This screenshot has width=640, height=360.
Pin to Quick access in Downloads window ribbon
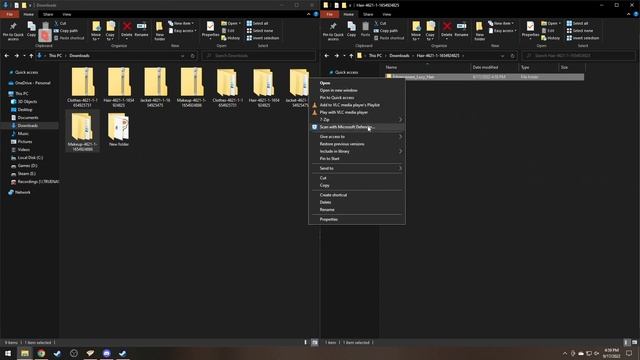[x=13, y=31]
